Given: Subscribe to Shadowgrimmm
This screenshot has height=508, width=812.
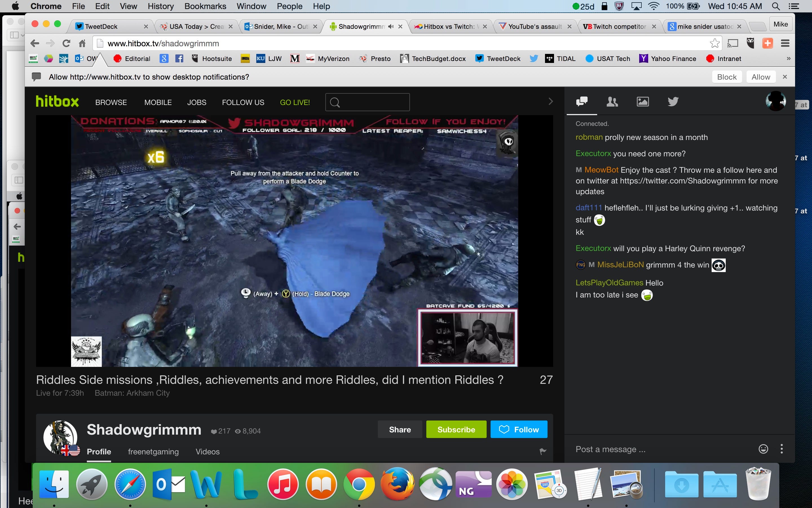Looking at the screenshot, I should (456, 429).
